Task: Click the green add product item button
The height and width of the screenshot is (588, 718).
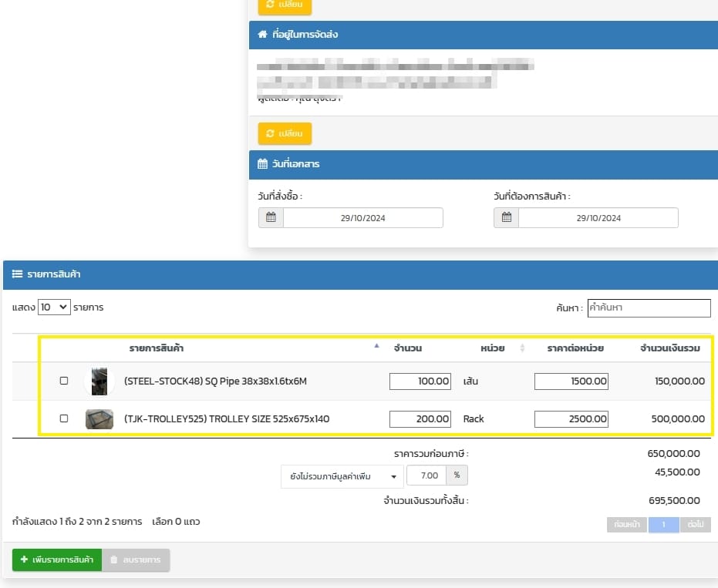Action: point(57,559)
